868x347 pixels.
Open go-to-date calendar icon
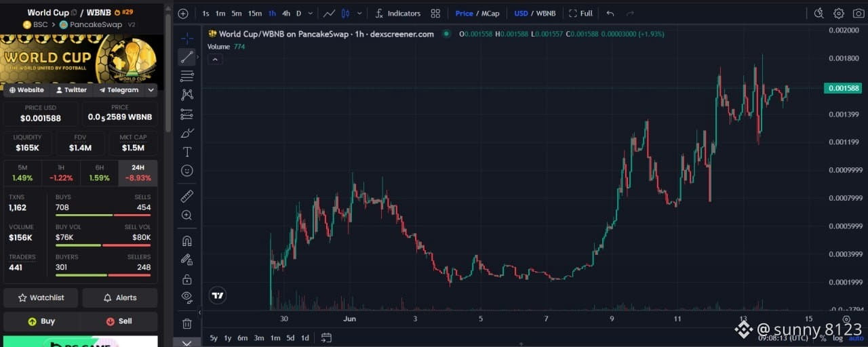[326, 338]
